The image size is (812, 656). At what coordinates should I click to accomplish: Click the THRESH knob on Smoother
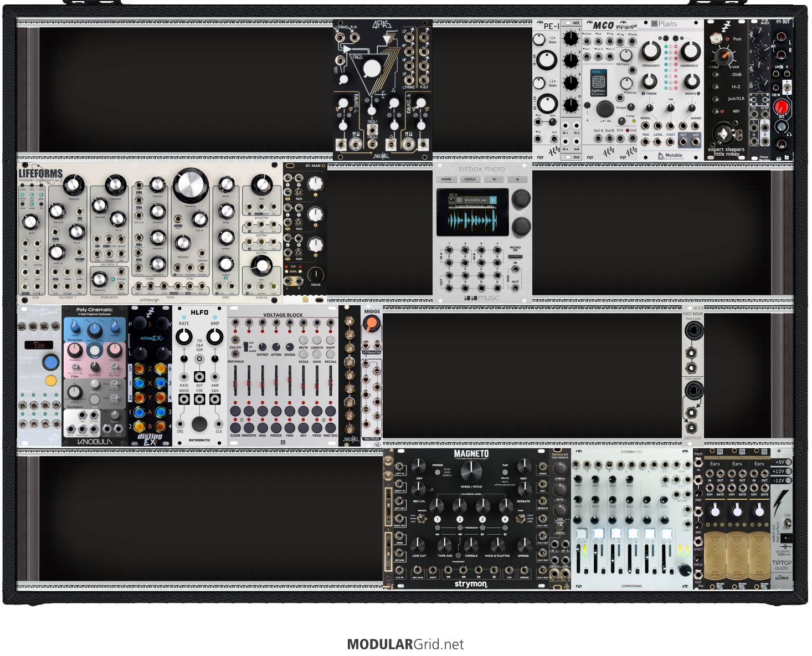559,470
